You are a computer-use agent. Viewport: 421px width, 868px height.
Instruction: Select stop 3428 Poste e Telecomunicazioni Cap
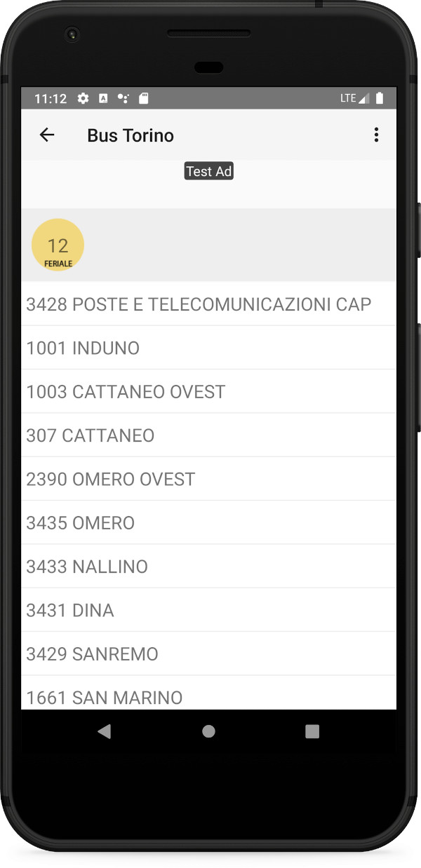coord(208,304)
